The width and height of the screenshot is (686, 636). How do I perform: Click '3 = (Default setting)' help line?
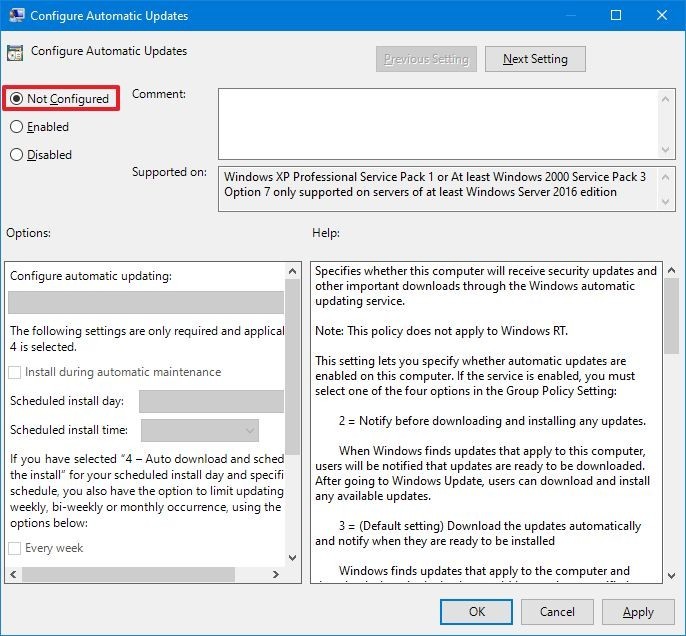[x=490, y=526]
